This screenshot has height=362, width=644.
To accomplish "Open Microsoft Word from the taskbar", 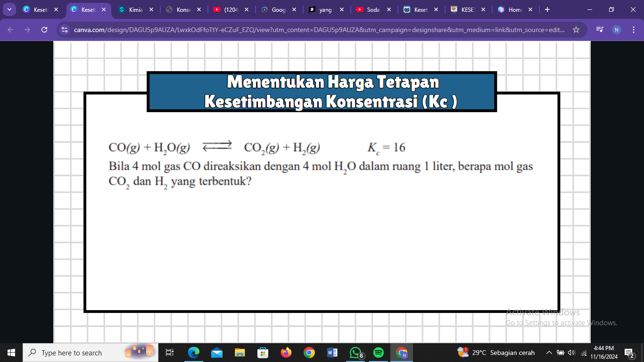I will [x=332, y=353].
